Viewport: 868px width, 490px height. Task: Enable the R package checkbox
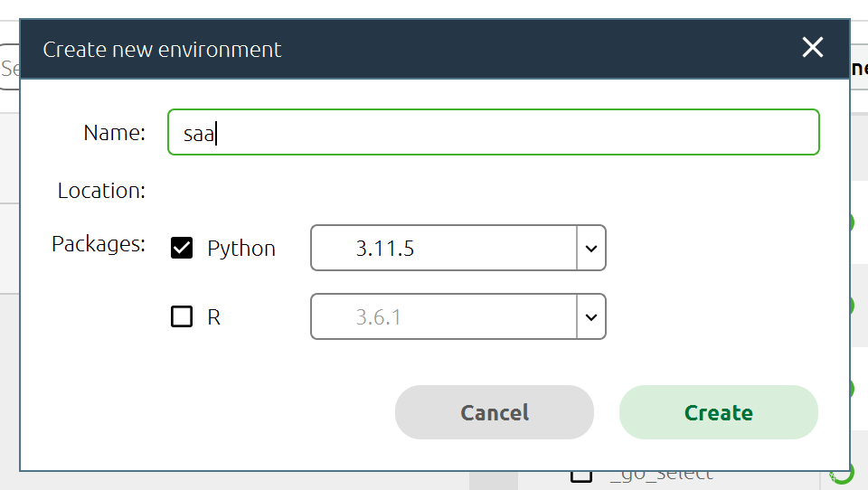pyautogui.click(x=182, y=316)
